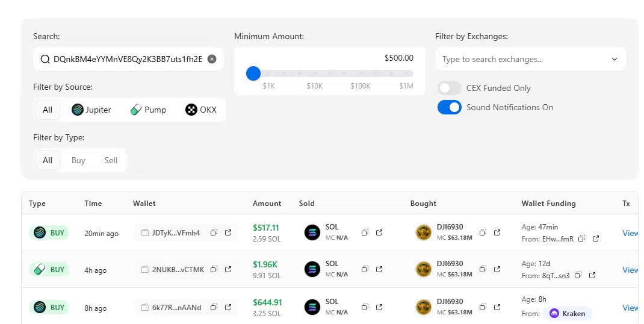
Task: Open wallet 6k77R...nAANd external link
Action: tap(228, 307)
